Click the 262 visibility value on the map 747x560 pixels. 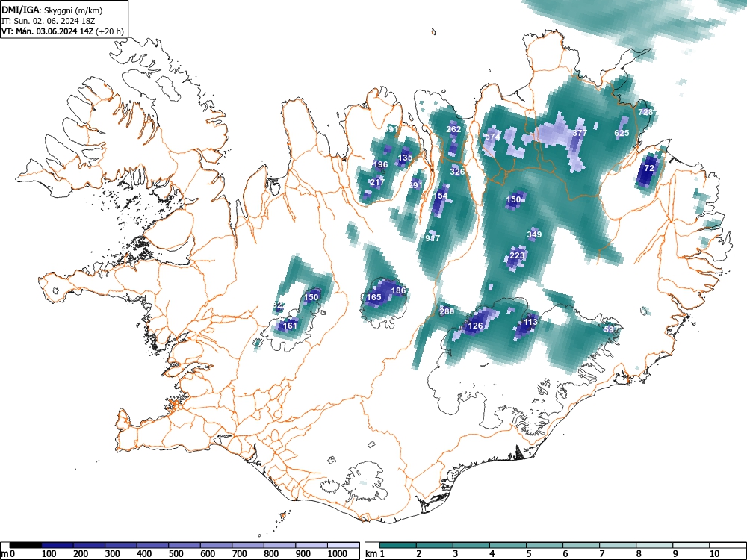point(453,129)
